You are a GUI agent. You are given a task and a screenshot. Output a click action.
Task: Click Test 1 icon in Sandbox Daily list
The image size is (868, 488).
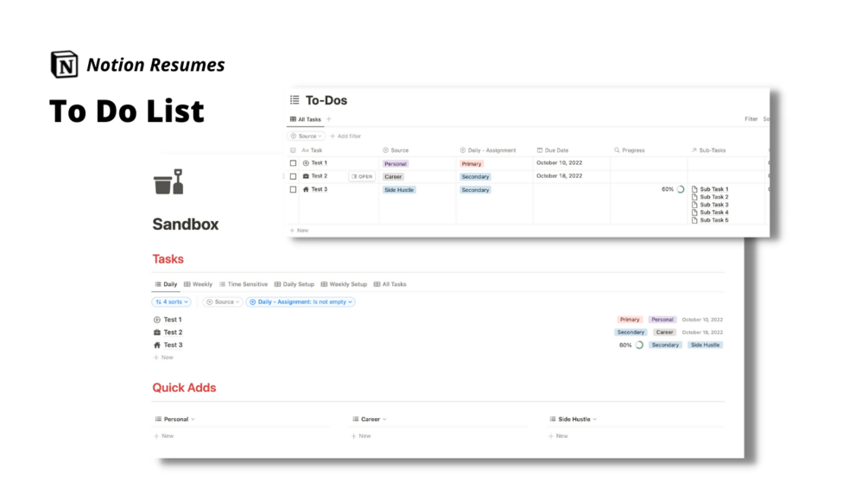point(156,320)
